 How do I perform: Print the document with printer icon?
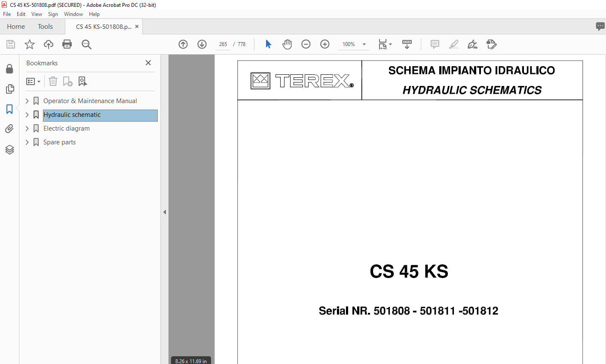pyautogui.click(x=67, y=44)
